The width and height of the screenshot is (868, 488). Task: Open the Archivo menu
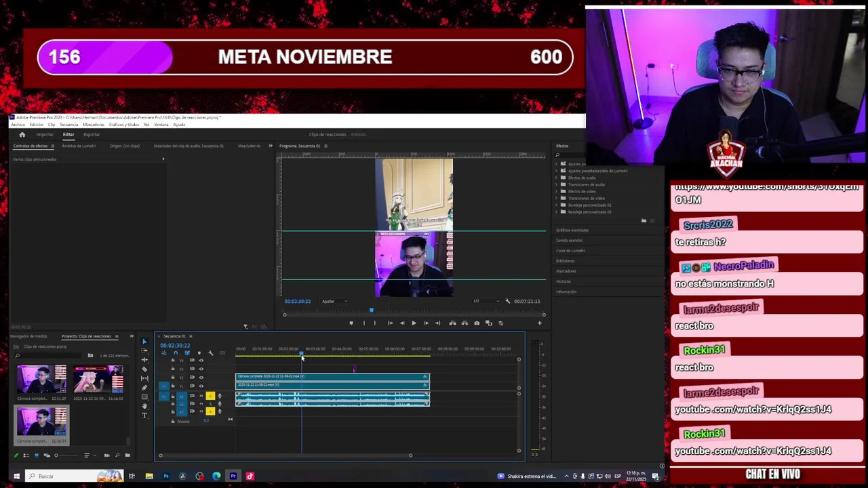click(x=18, y=125)
